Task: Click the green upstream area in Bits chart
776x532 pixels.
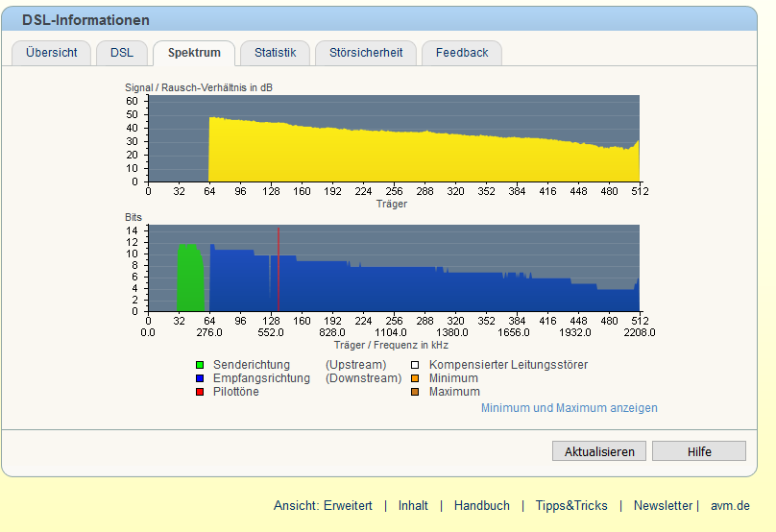Action: 190,279
